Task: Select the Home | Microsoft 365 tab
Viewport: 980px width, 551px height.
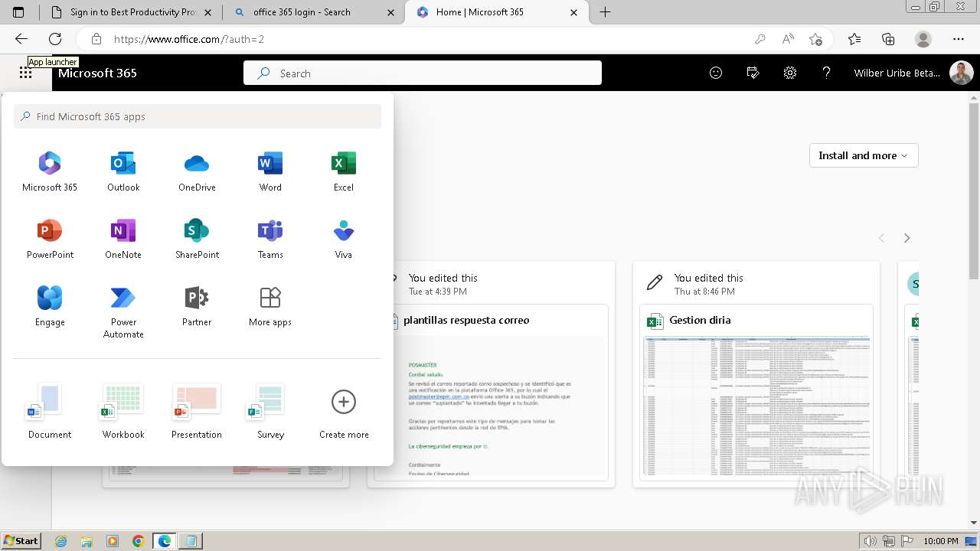Action: 496,12
